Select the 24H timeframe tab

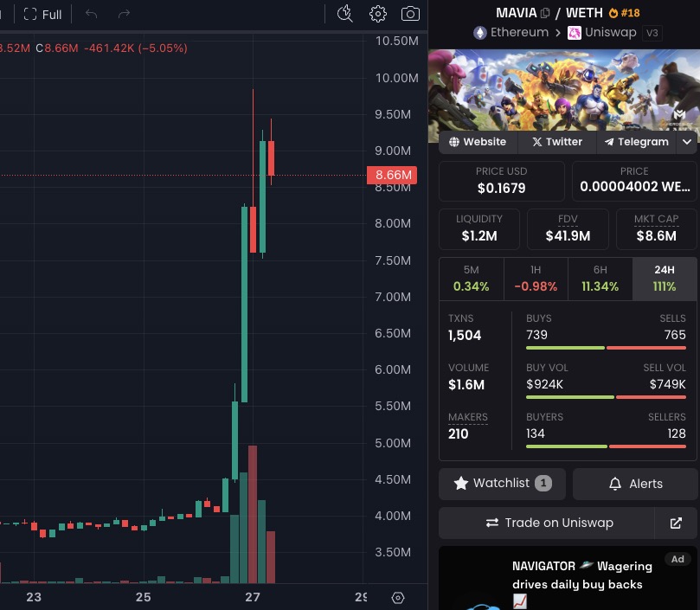tap(665, 279)
